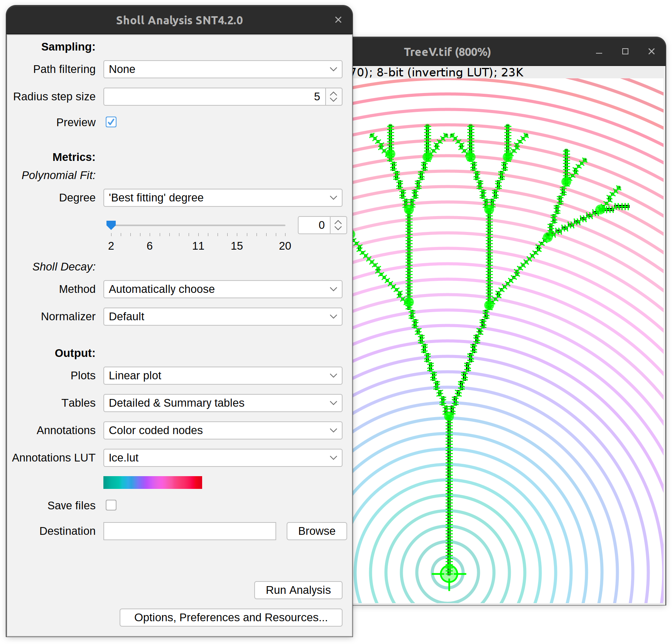Viewport: 672px width, 644px height.
Task: Increment the polynomial degree spinner
Action: pos(338,221)
